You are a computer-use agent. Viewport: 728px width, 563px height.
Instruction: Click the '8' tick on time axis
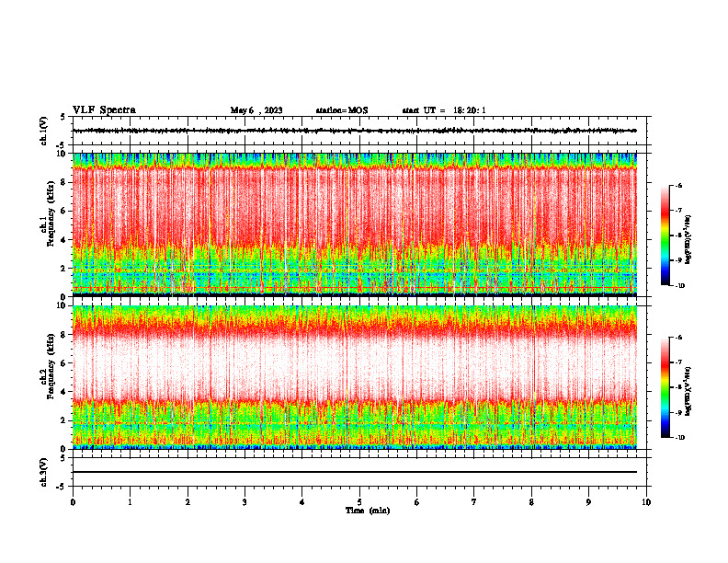point(531,502)
